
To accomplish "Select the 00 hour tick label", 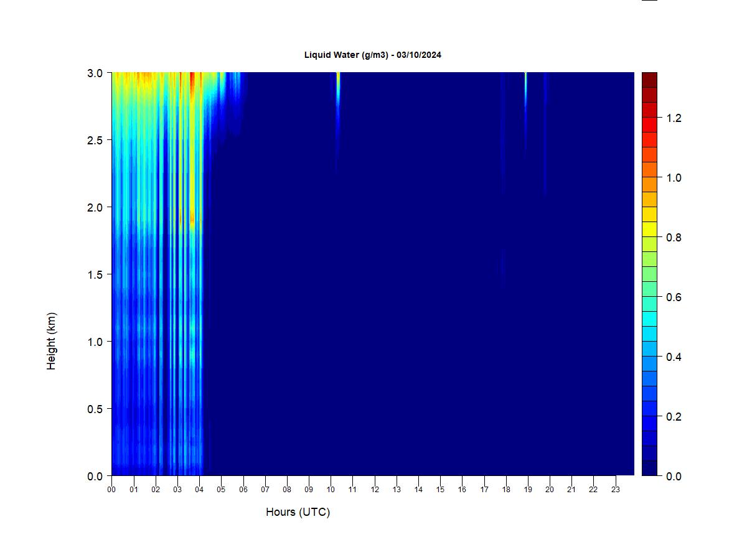I will tap(111, 490).
